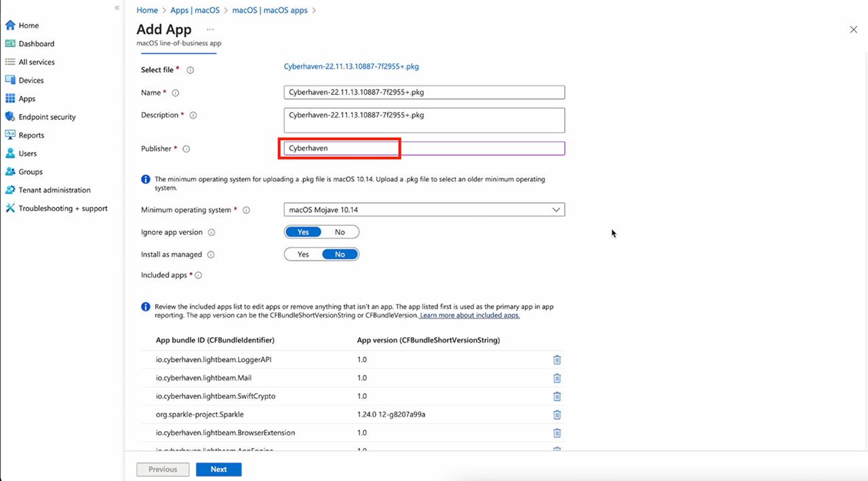Open Endpoint security from sidebar
The width and height of the screenshot is (868, 481).
coord(47,117)
